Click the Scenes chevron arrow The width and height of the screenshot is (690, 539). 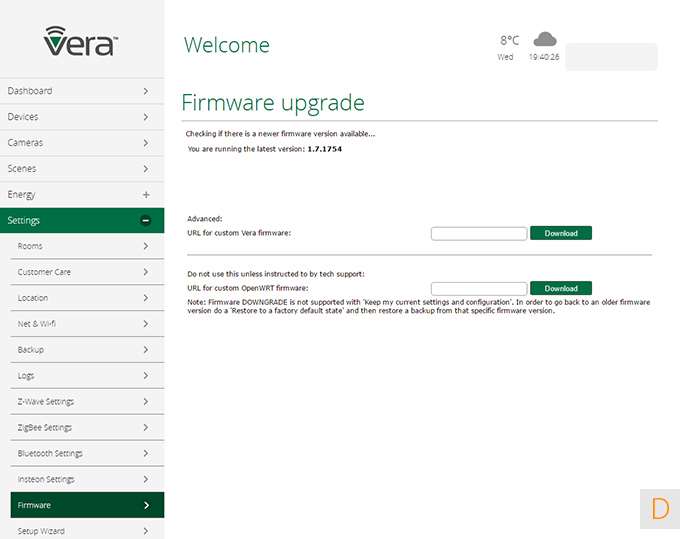(x=146, y=169)
